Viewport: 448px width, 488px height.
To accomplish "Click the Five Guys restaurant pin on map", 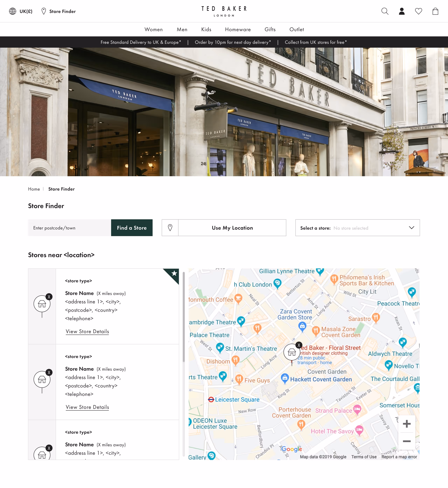I will point(239,379).
